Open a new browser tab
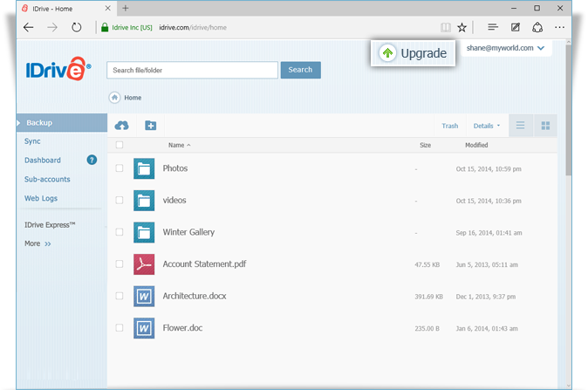The image size is (588, 390). click(x=126, y=8)
